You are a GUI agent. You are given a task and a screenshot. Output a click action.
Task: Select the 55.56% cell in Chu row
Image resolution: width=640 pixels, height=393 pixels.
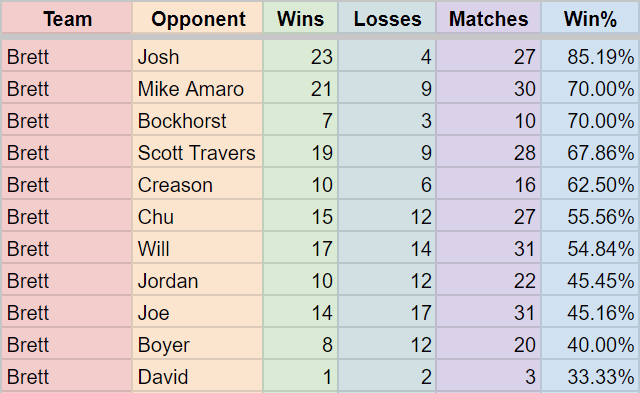coord(590,216)
